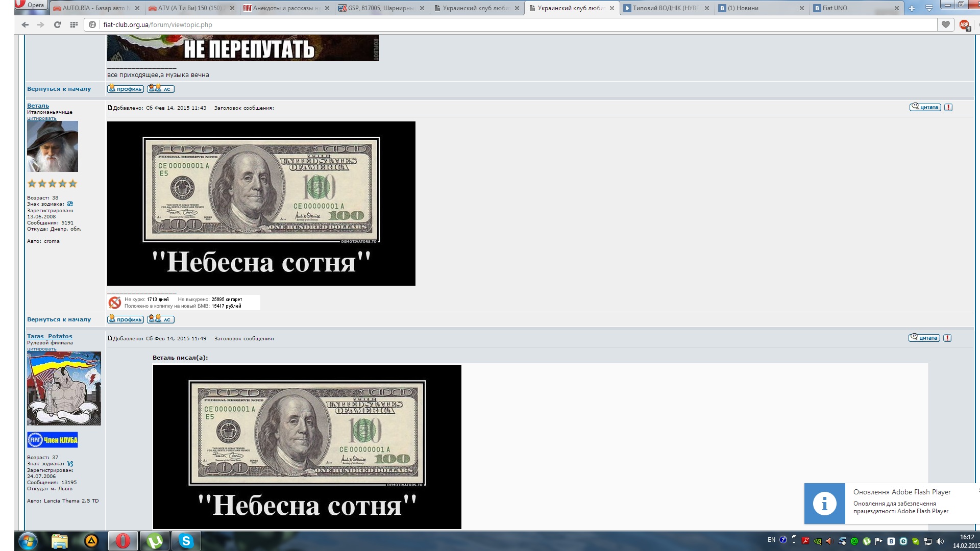Open uTorrent from the taskbar
980x551 pixels.
pyautogui.click(x=155, y=541)
